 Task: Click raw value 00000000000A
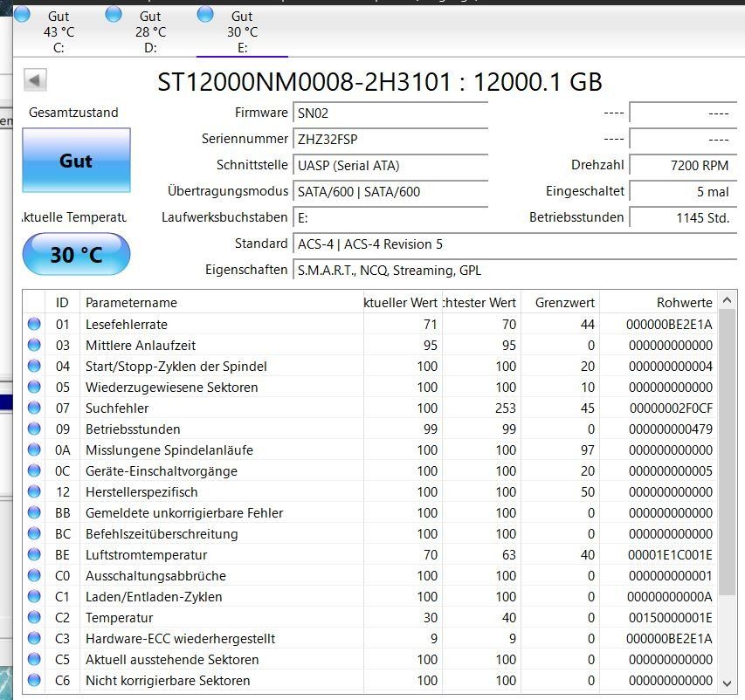pos(670,596)
